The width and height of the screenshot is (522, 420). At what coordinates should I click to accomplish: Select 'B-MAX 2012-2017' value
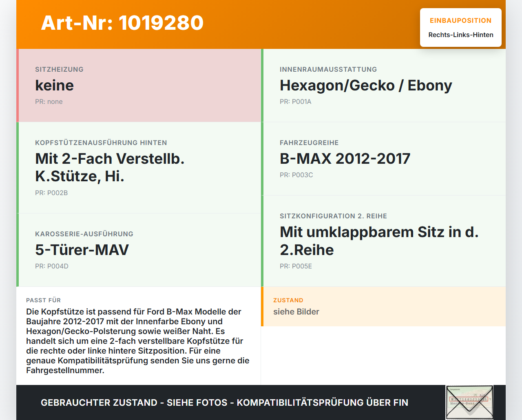coord(345,158)
